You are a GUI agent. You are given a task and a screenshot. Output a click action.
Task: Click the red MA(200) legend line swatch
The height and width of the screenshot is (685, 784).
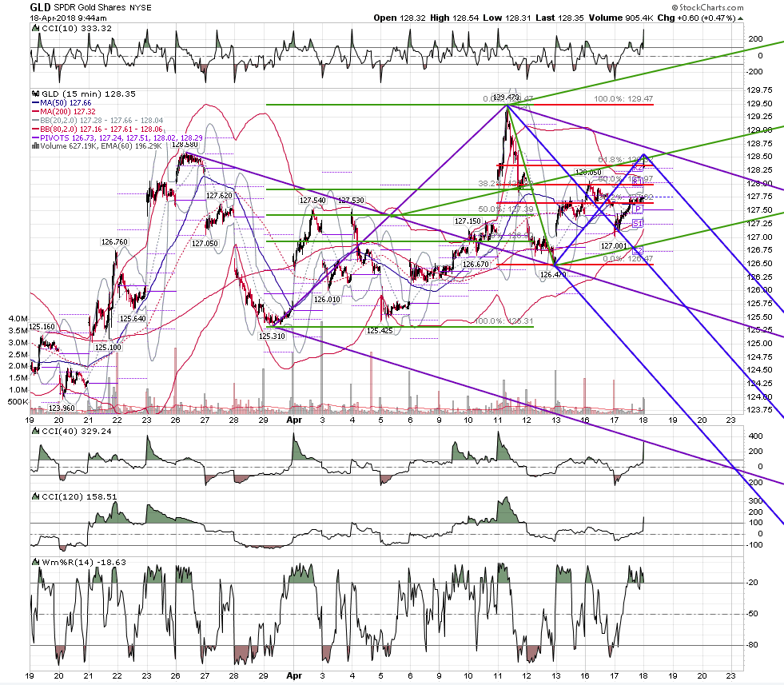coord(35,111)
